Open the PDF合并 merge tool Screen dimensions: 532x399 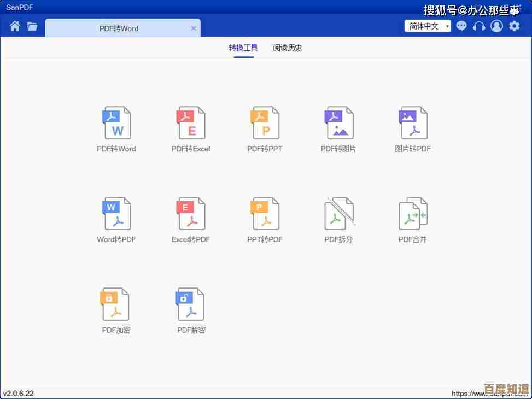(x=413, y=214)
